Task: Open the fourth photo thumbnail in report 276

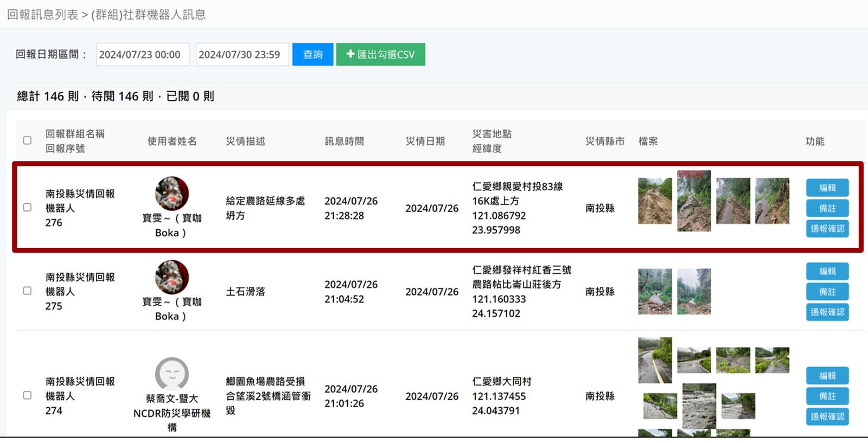Action: (x=772, y=201)
